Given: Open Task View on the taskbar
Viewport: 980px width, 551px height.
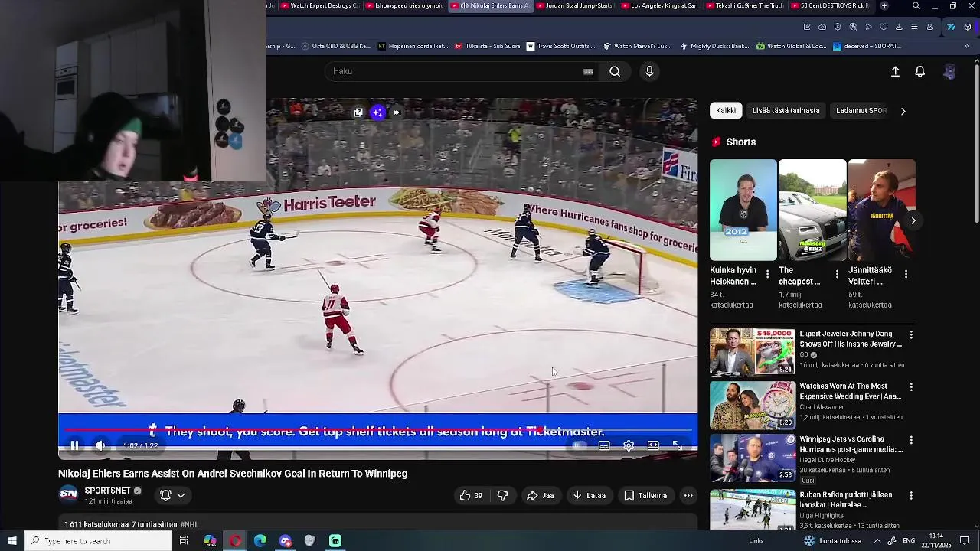Looking at the screenshot, I should 184,541.
